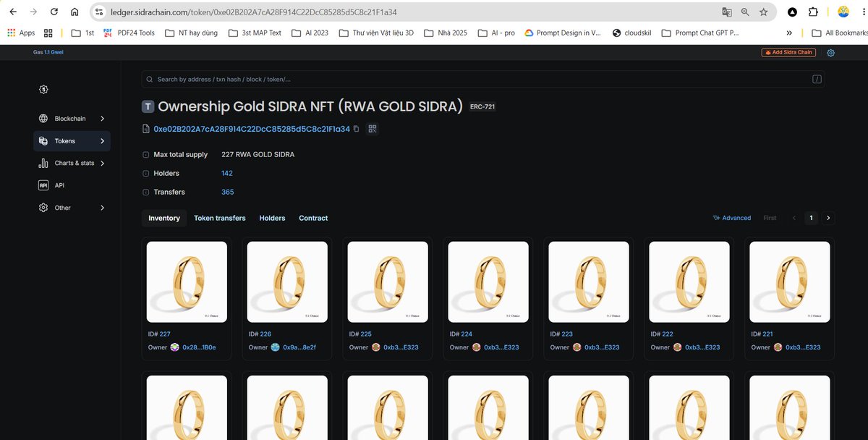
Task: Open NFT ID# 221 ring thumbnail
Action: (790, 282)
